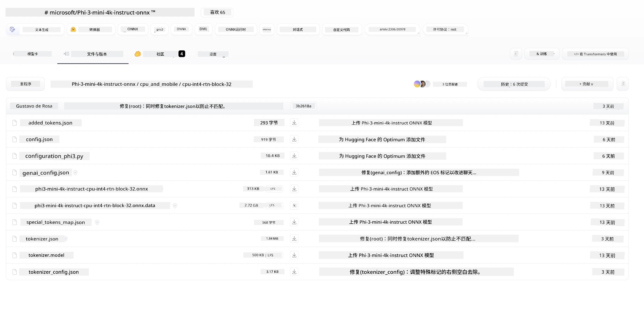Click the 转换器 library tag
The image size is (644, 318).
pyautogui.click(x=91, y=29)
